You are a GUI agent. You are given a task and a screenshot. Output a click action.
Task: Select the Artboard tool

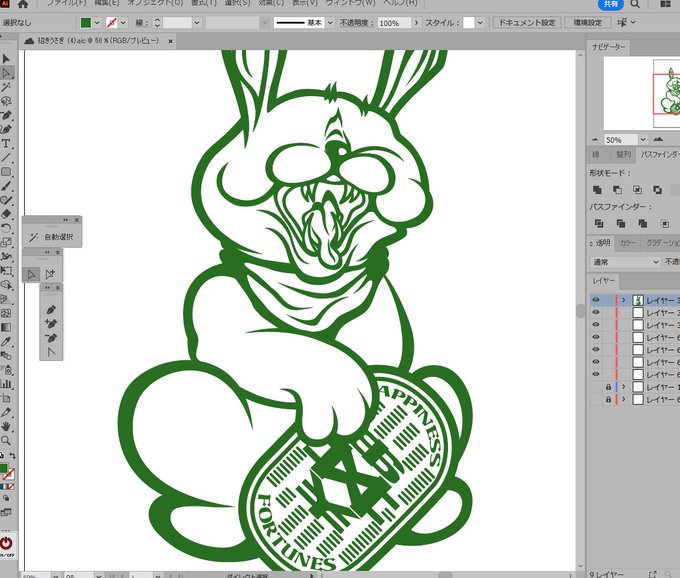point(6,398)
